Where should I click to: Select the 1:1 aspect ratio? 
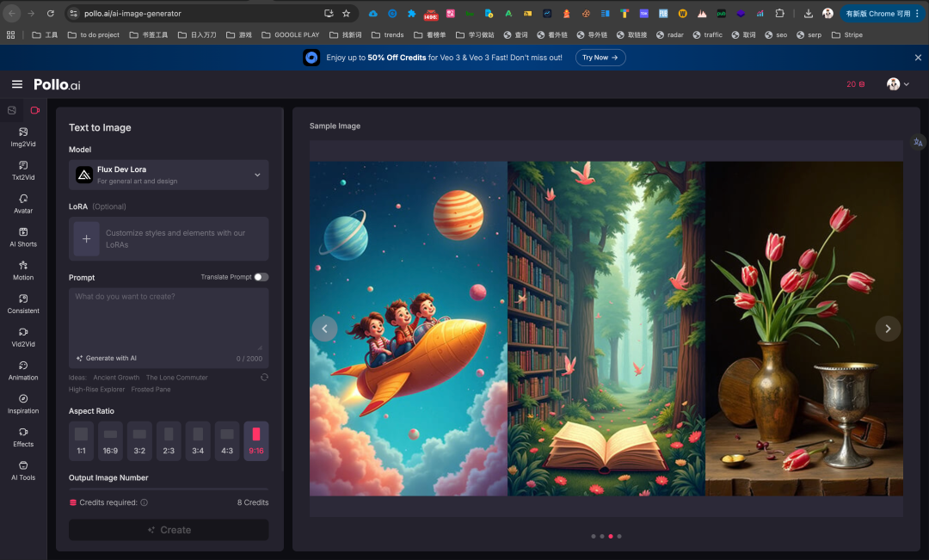tap(81, 441)
